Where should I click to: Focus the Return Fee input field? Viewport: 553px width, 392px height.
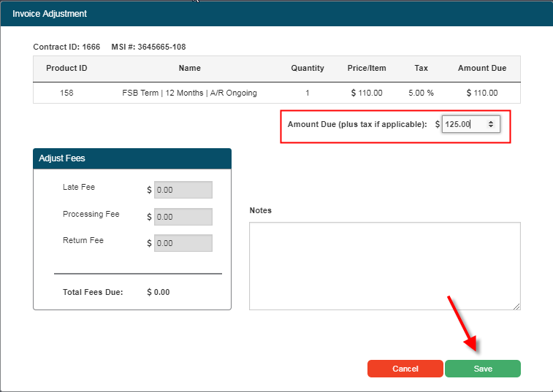click(x=183, y=243)
